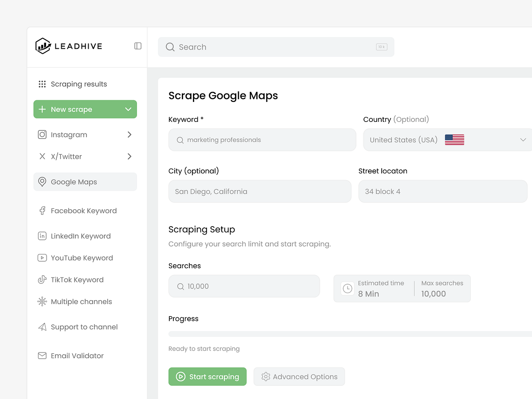
Task: Click the play icon on Start scraping
Action: point(180,377)
